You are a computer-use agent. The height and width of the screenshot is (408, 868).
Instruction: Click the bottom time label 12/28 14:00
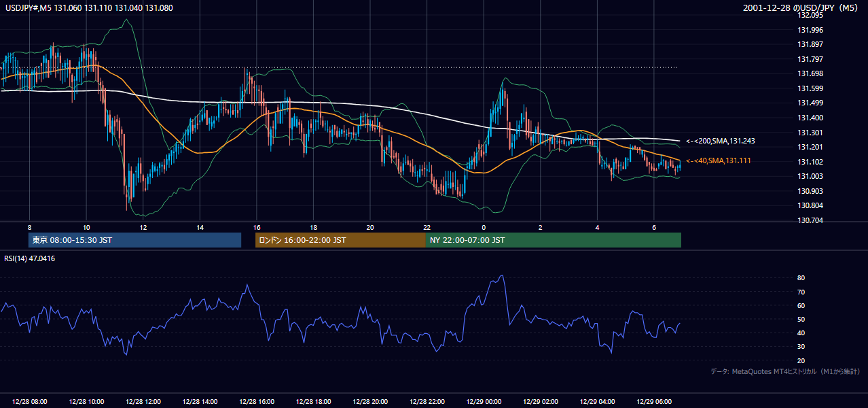(200, 402)
